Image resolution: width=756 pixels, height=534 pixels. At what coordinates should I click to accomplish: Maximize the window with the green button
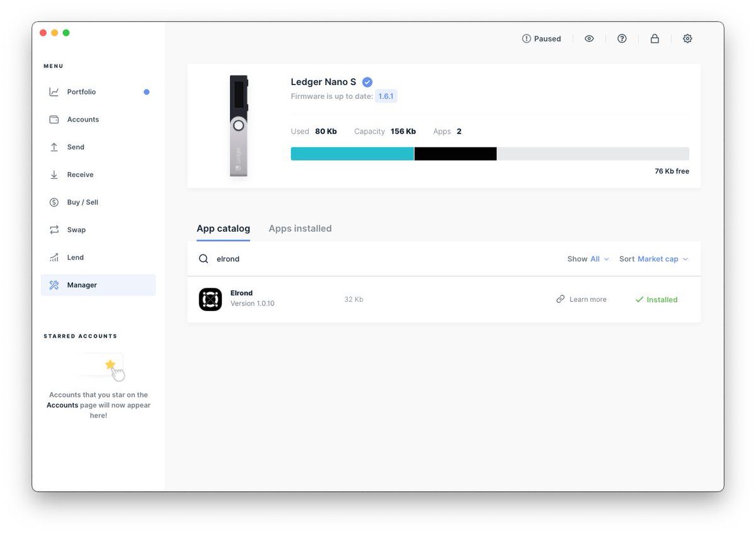[x=66, y=33]
